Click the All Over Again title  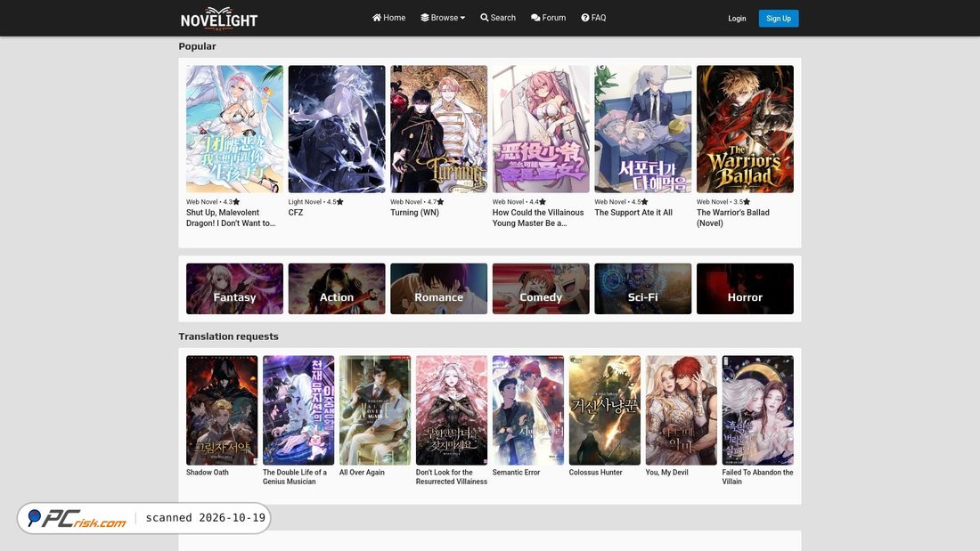[x=362, y=473]
